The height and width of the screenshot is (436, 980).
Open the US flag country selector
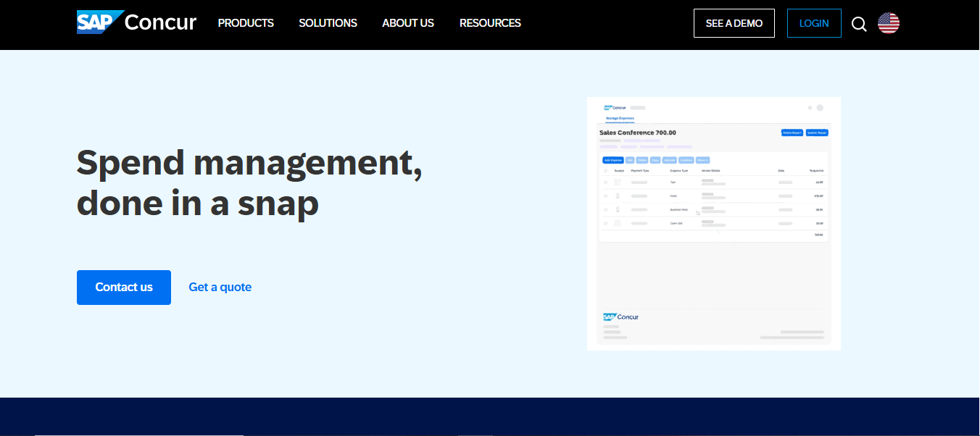pos(889,22)
